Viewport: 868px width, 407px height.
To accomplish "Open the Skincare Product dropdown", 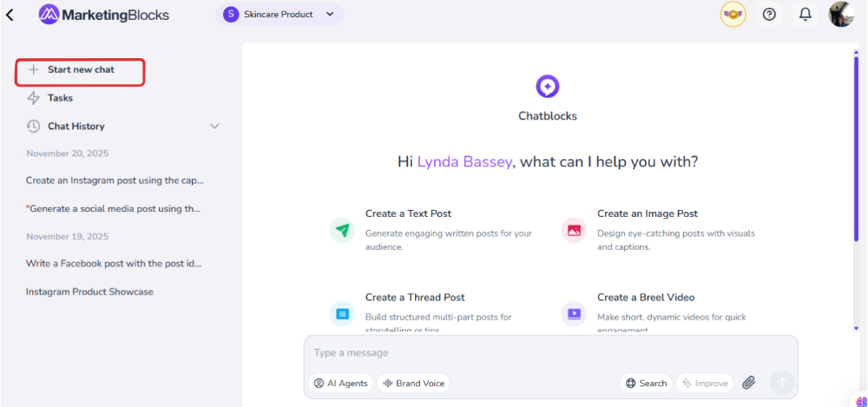I will [x=279, y=14].
